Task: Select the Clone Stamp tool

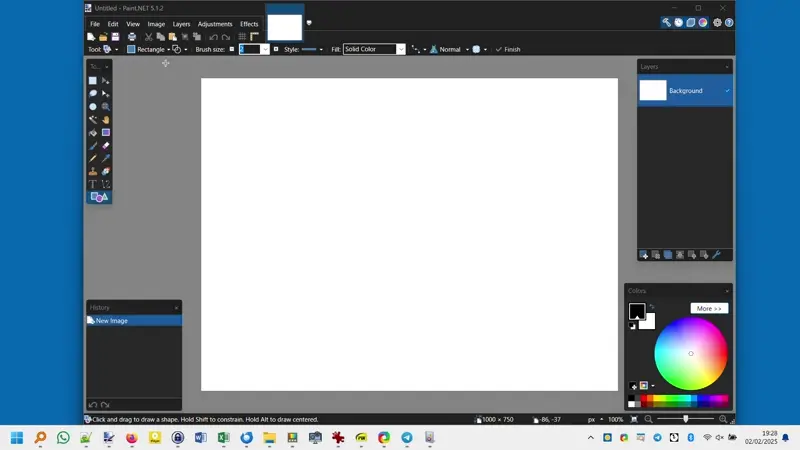Action: click(92, 171)
